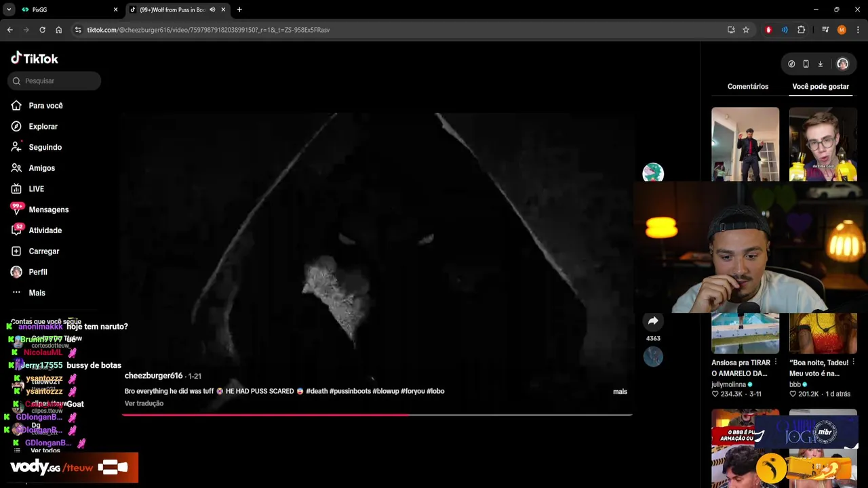Screen dimensions: 868x488
Task: Click the install app icon in address bar
Action: point(731,30)
